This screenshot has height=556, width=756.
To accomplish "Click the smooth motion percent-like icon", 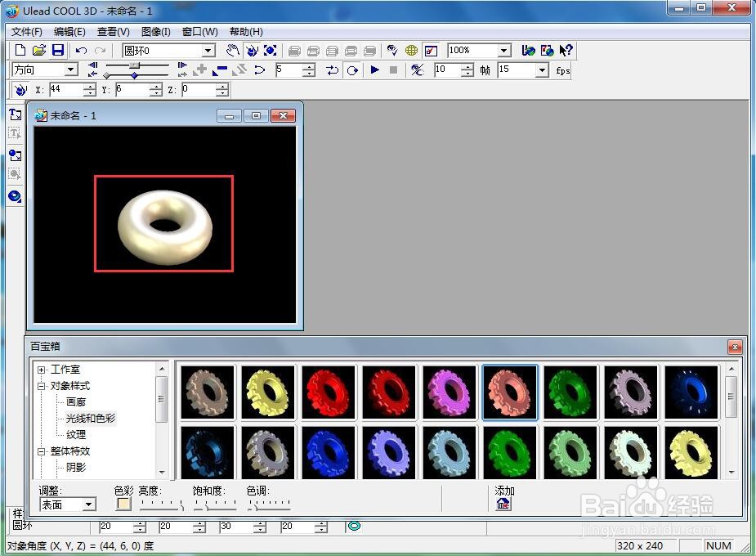I will pyautogui.click(x=417, y=70).
